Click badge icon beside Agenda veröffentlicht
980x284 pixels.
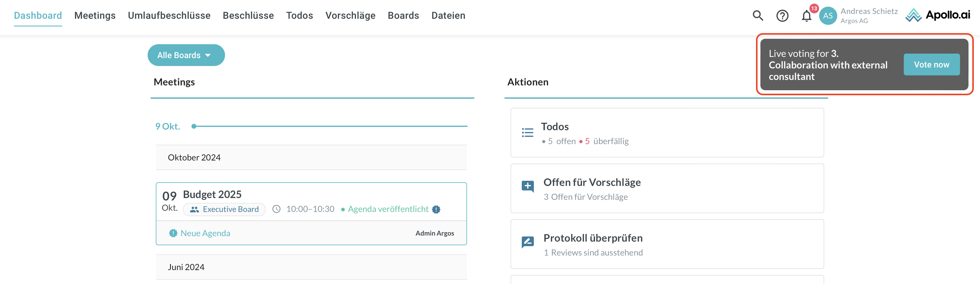pyautogui.click(x=436, y=210)
